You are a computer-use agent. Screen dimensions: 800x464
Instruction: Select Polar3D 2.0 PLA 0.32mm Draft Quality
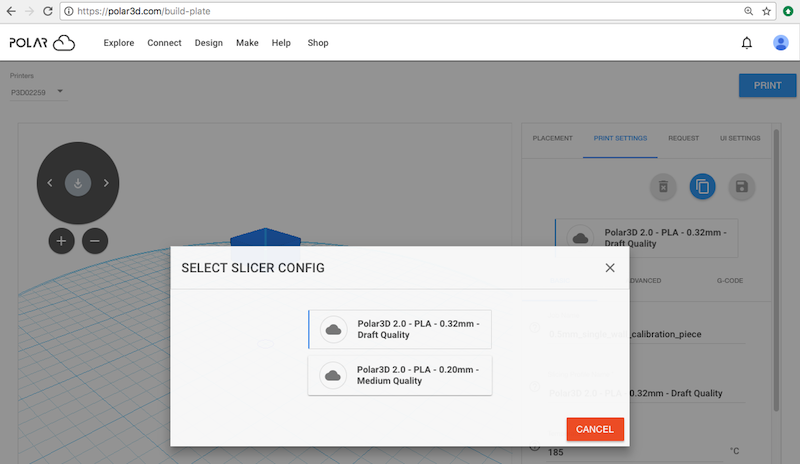400,329
